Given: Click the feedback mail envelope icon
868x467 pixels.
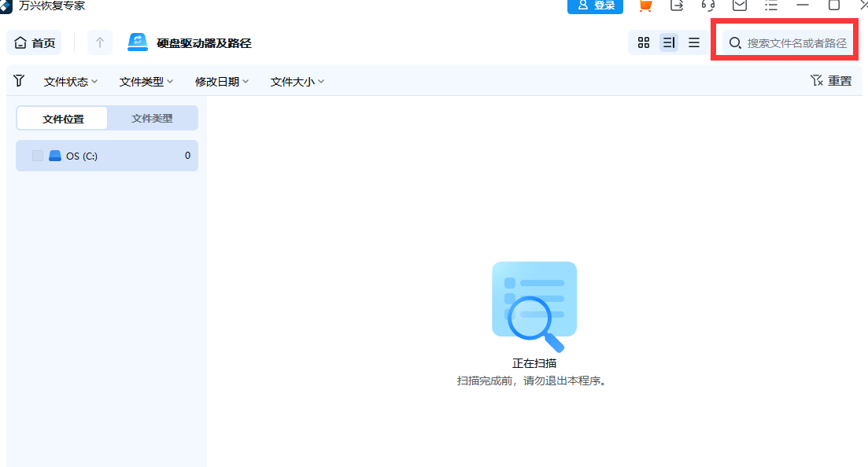Looking at the screenshot, I should 738,6.
